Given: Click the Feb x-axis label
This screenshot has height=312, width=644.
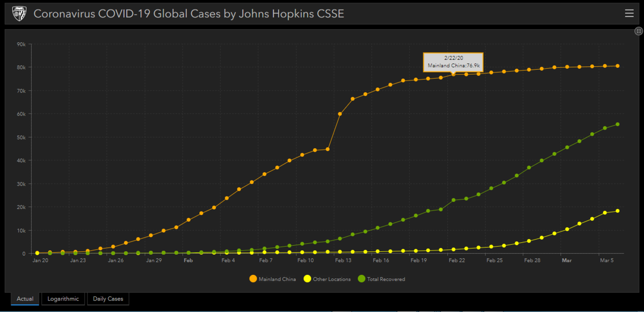Looking at the screenshot, I should pyautogui.click(x=188, y=261).
